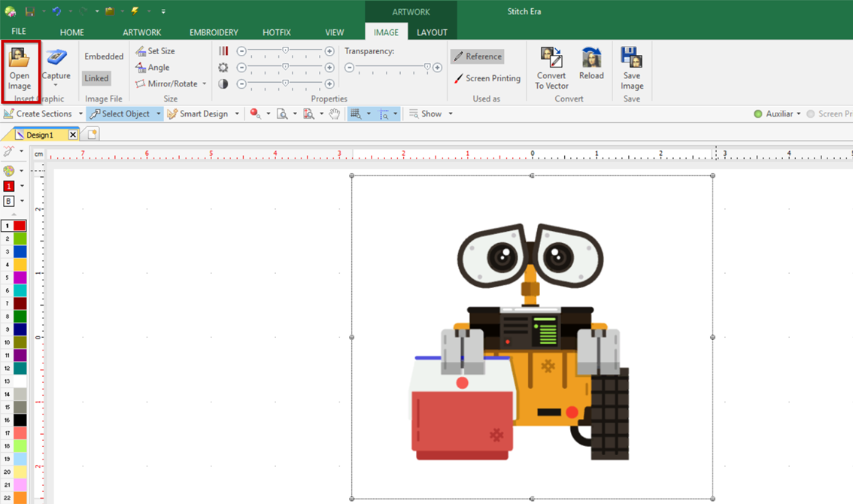Viewport: 853px width, 504px height.
Task: Open the Auxiliar dropdown arrow
Action: tap(799, 114)
